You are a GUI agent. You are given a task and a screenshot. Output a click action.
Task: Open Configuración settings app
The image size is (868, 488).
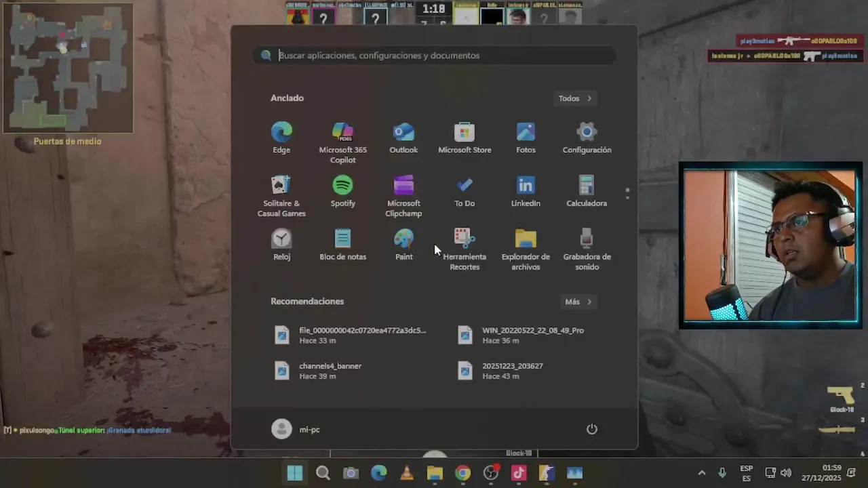tap(587, 138)
